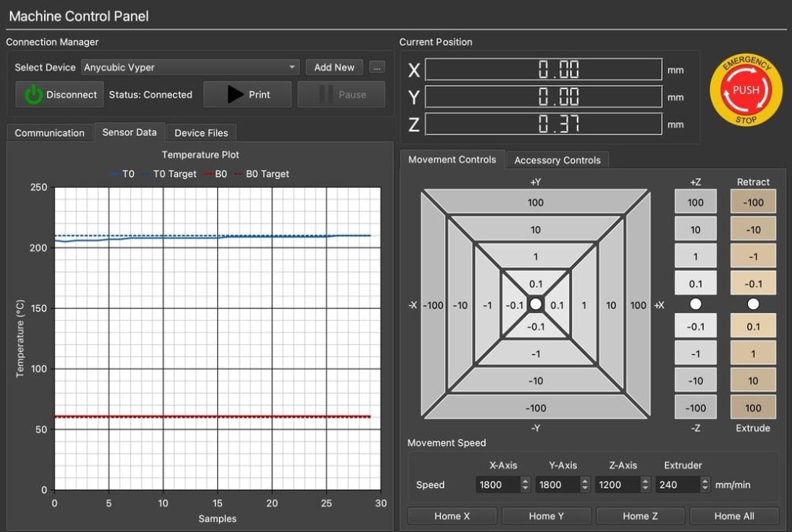Start printing with the Print play button
792x532 pixels.
pyautogui.click(x=247, y=94)
